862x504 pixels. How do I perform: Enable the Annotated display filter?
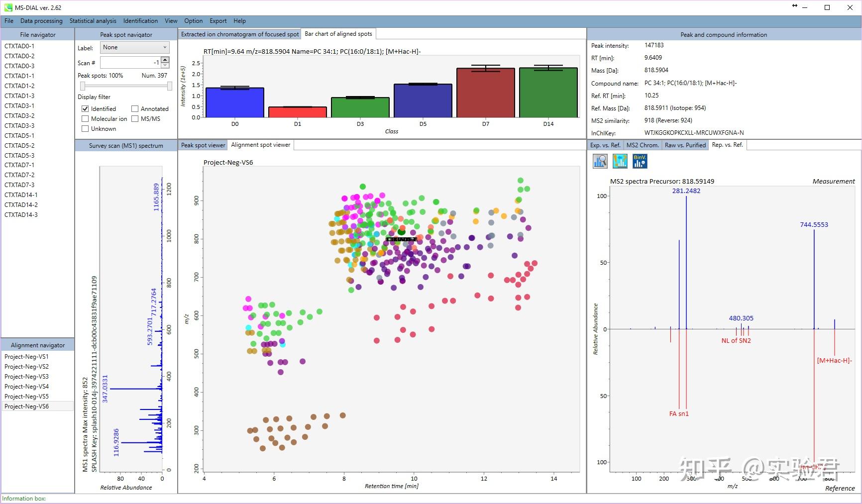(x=135, y=108)
